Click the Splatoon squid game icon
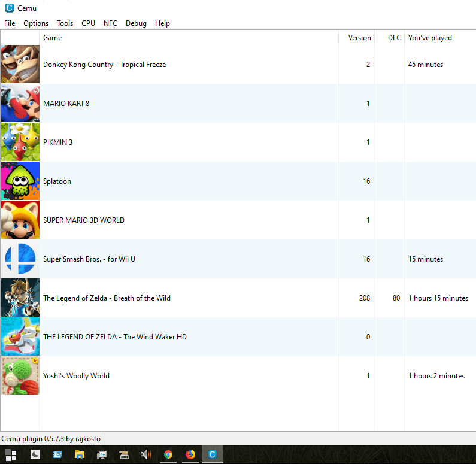476x464 pixels. click(20, 181)
